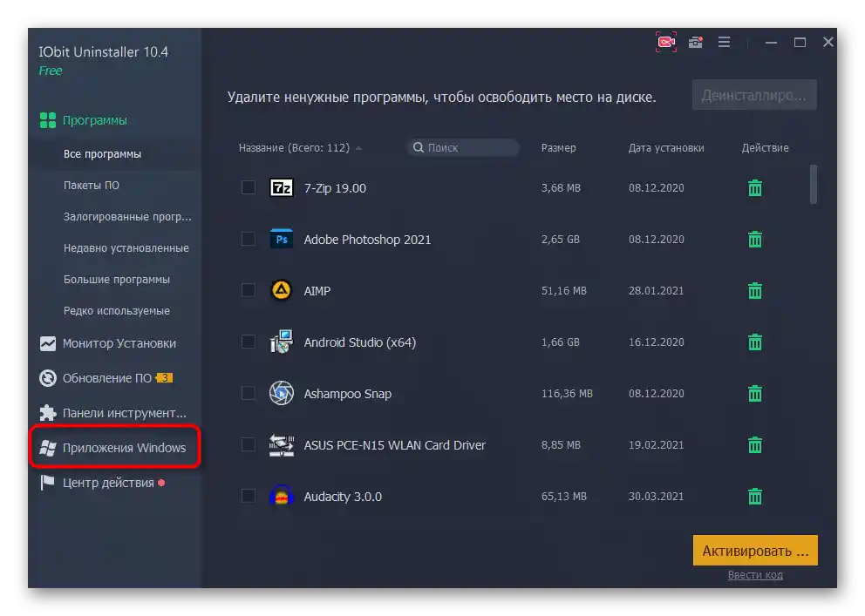The height and width of the screenshot is (616, 865).
Task: Tick the Adobe Photoshop 2021 checkbox
Action: click(249, 239)
